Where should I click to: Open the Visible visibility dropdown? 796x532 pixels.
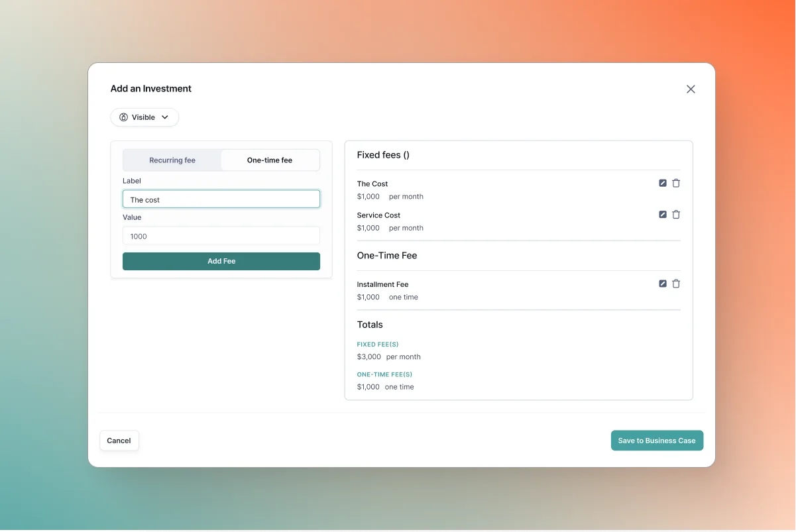point(144,117)
